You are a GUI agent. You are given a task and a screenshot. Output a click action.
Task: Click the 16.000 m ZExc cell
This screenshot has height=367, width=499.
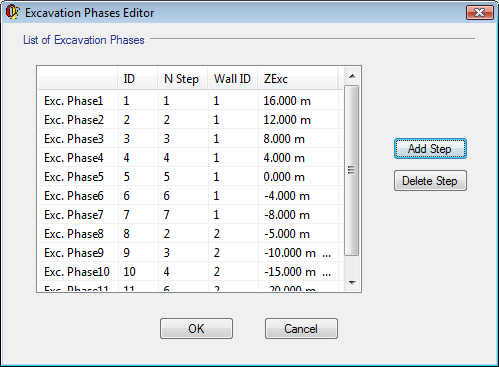287,101
